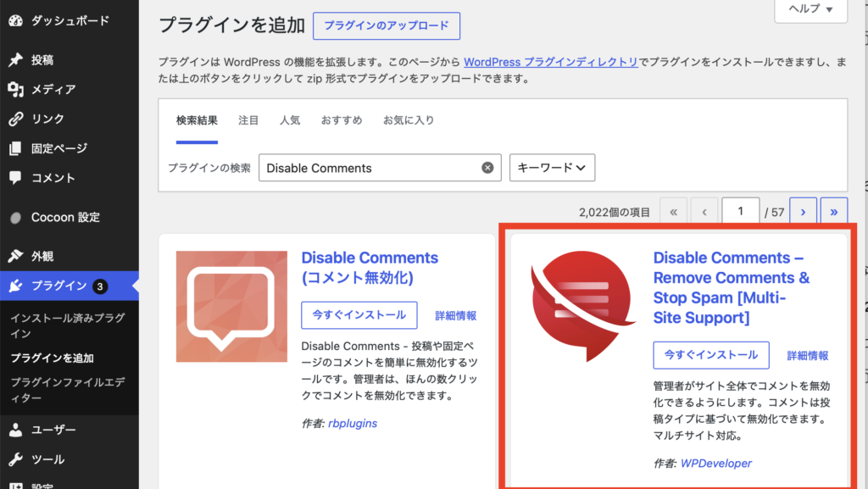Click the red WPDeveloper Disable Comments plugin logo
Viewport: 868px width, 489px height.
coord(582,307)
